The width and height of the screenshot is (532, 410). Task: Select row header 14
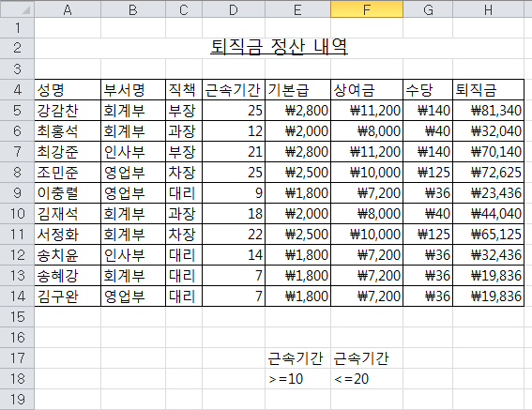[x=17, y=296]
